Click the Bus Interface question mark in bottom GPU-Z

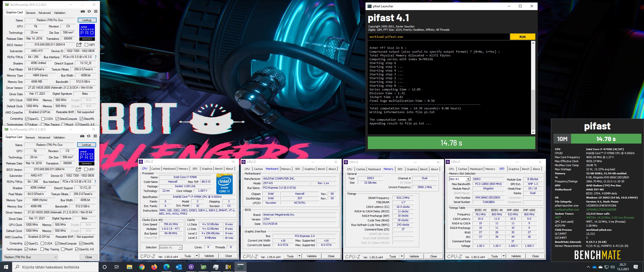(95, 182)
